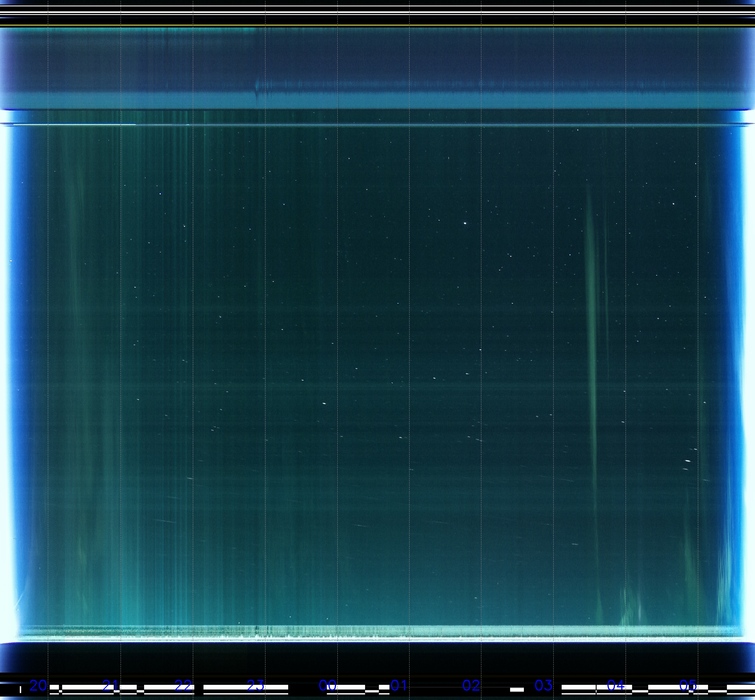Screen dimensions: 755x700
Task: Click the small white tick left of 20
Action: 20,689
